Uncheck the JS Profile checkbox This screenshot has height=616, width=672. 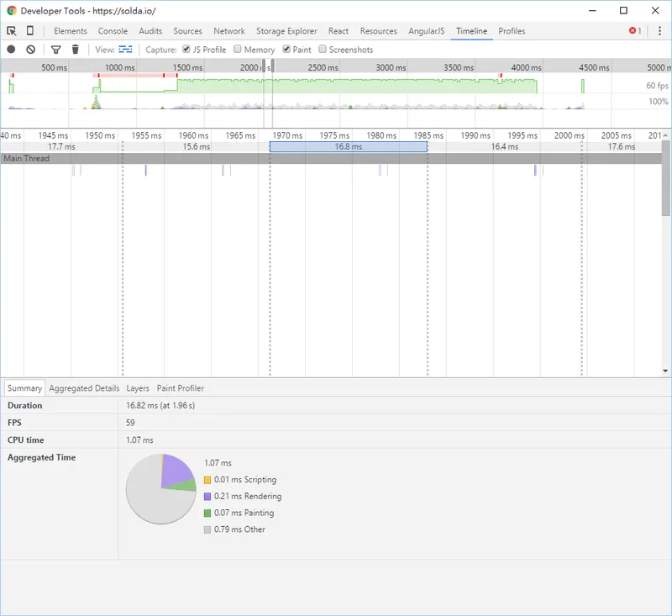[186, 50]
